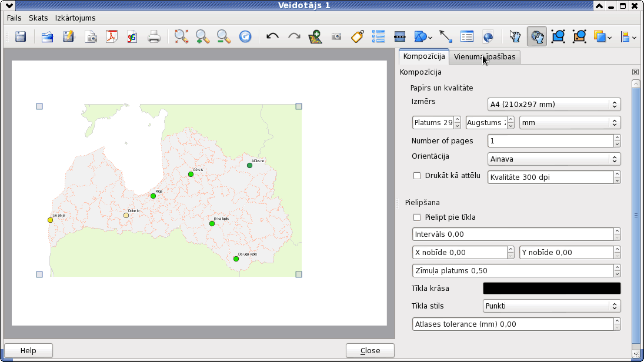The image size is (644, 362).
Task: Save the project with the floppy disk icon
Action: tap(21, 37)
